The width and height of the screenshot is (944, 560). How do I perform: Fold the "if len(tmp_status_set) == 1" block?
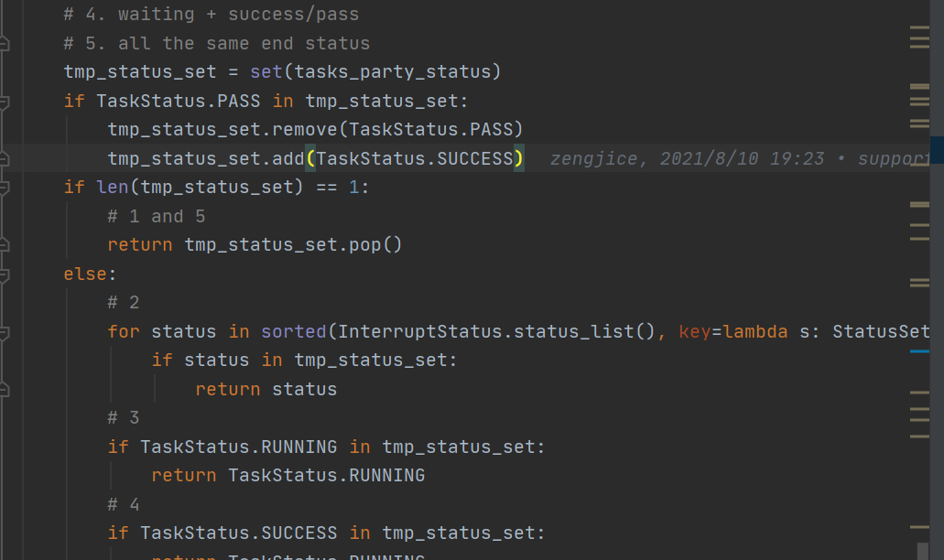(4, 188)
